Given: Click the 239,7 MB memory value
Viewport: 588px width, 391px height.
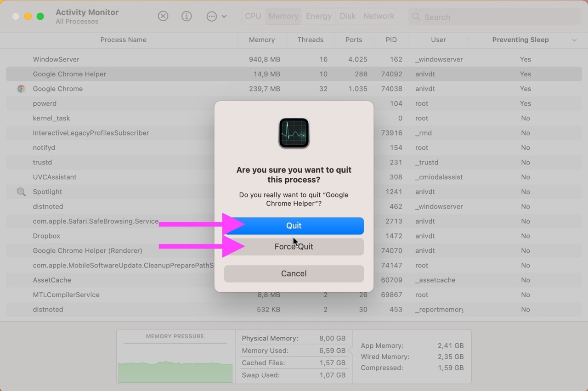Looking at the screenshot, I should click(265, 89).
